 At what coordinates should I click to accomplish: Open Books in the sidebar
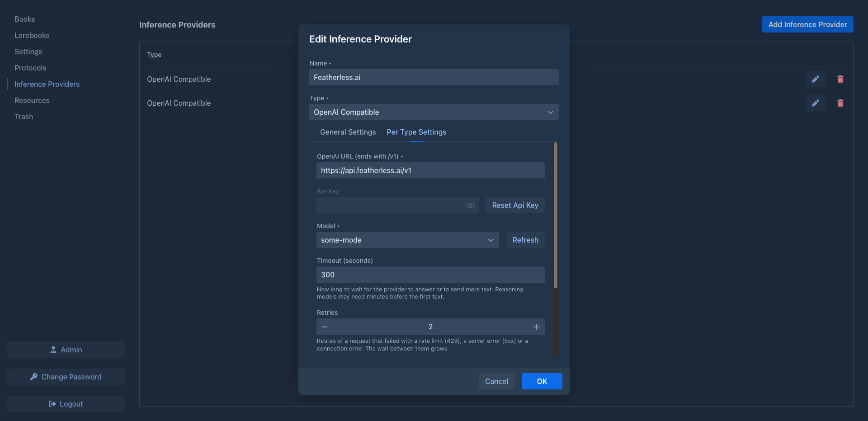(24, 19)
